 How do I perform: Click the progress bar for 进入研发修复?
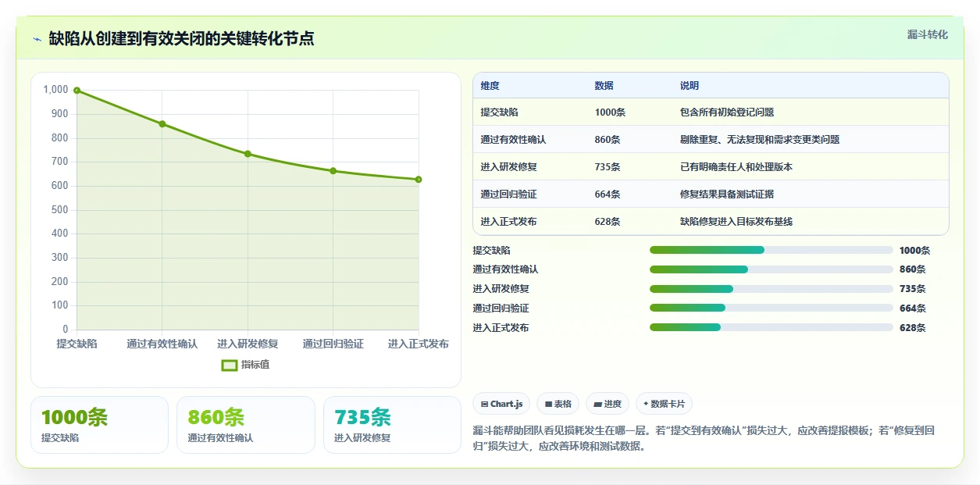click(x=772, y=289)
